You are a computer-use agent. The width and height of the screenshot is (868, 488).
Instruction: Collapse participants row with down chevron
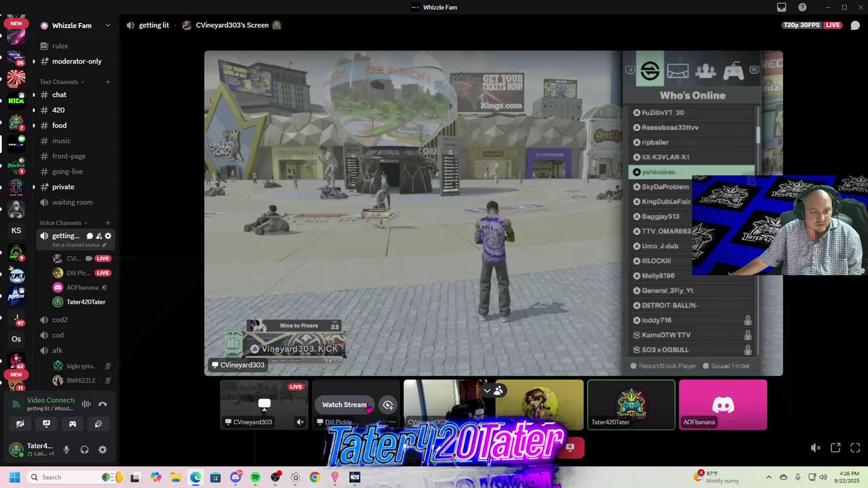coord(487,390)
